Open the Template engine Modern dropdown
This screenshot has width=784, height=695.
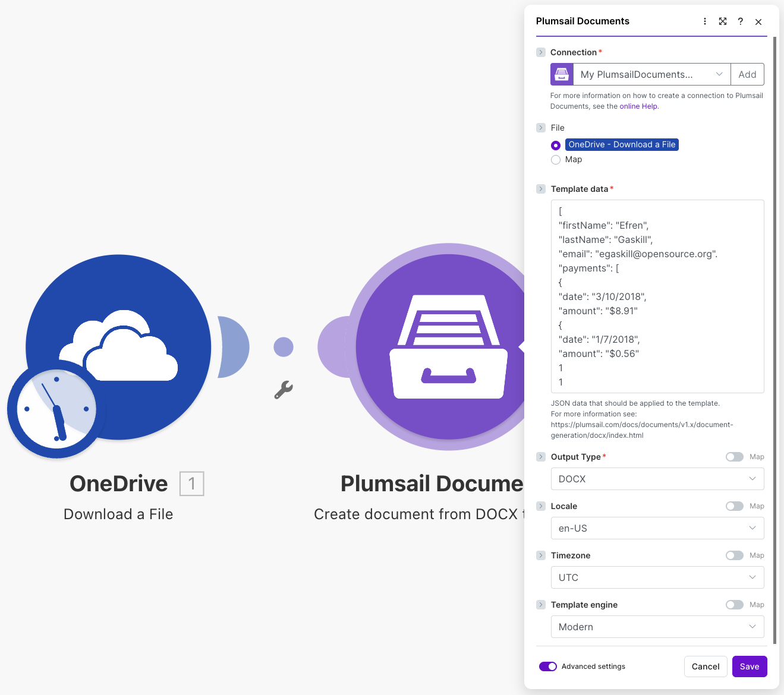click(x=657, y=627)
